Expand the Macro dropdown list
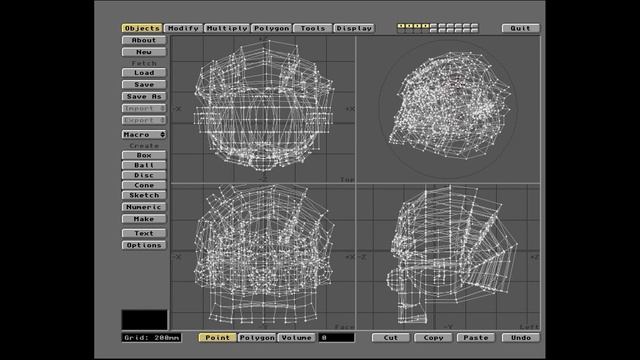The width and height of the screenshot is (640, 360). [144, 134]
